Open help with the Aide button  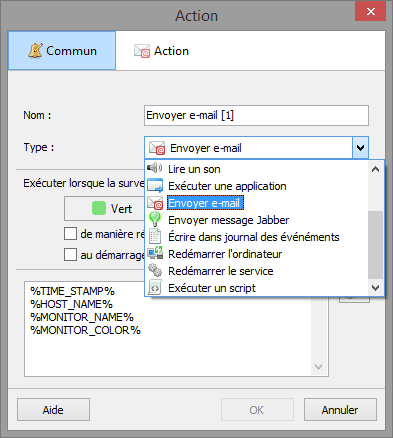pos(53,410)
